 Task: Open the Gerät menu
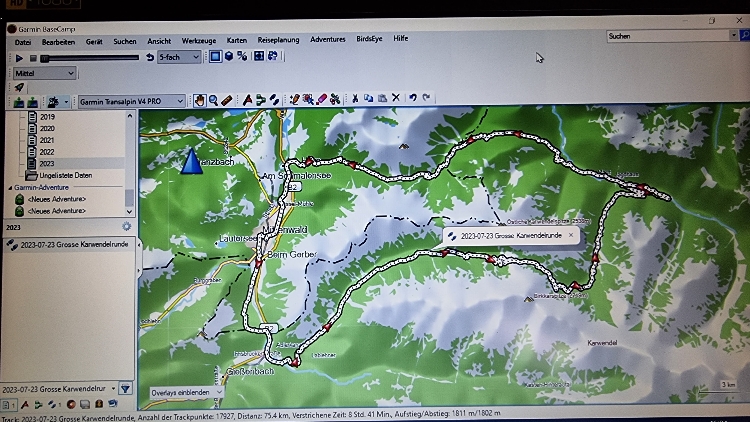94,42
